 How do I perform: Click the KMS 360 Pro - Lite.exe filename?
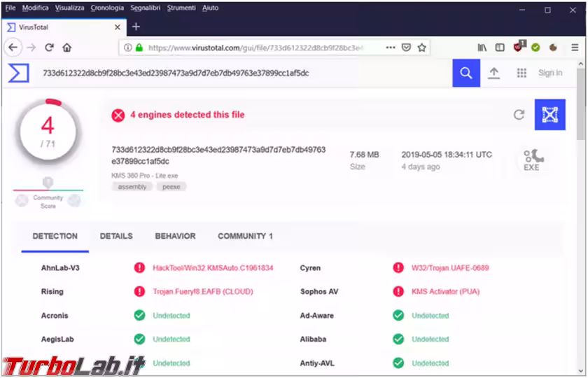tap(144, 176)
